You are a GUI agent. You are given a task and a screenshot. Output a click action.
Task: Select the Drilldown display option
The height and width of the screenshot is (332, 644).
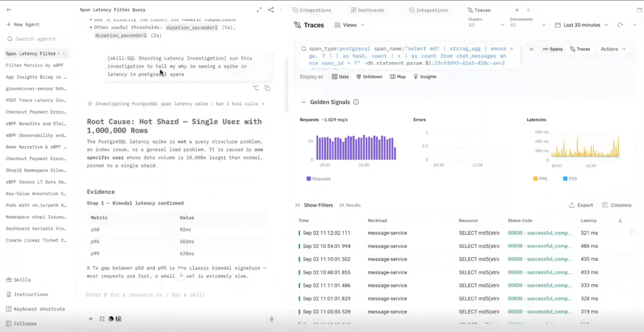click(369, 77)
